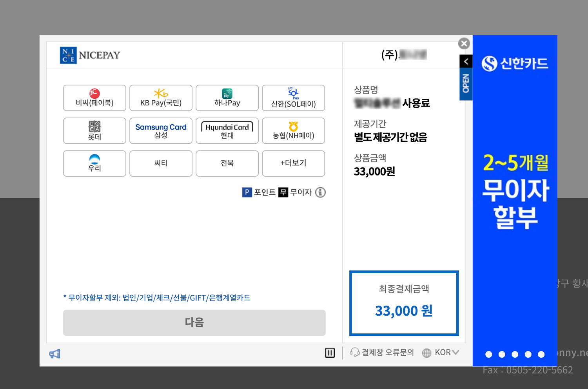Choose Samsung Card (삼성)
This screenshot has width=588, height=389.
pyautogui.click(x=161, y=131)
